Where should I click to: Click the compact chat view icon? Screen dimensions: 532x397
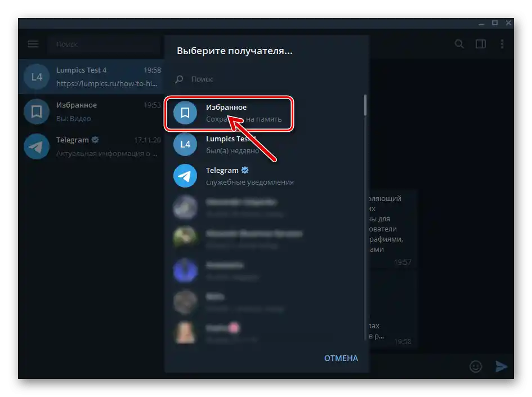click(x=481, y=43)
